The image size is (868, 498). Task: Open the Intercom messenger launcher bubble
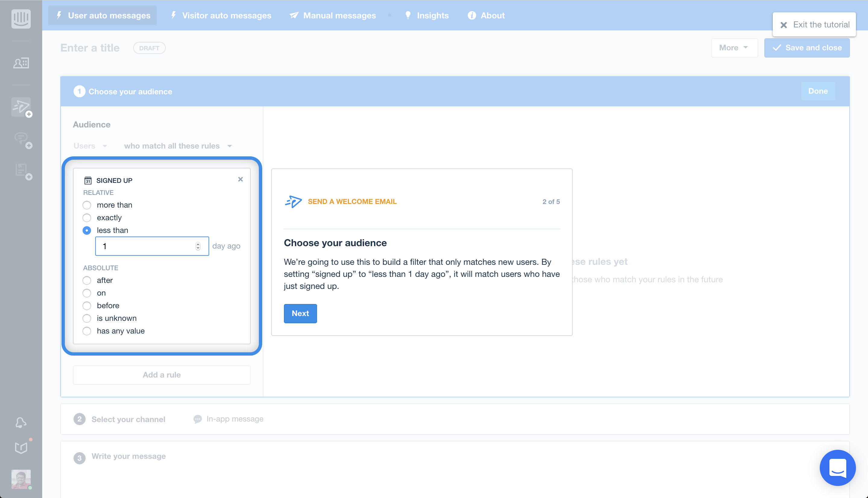837,468
